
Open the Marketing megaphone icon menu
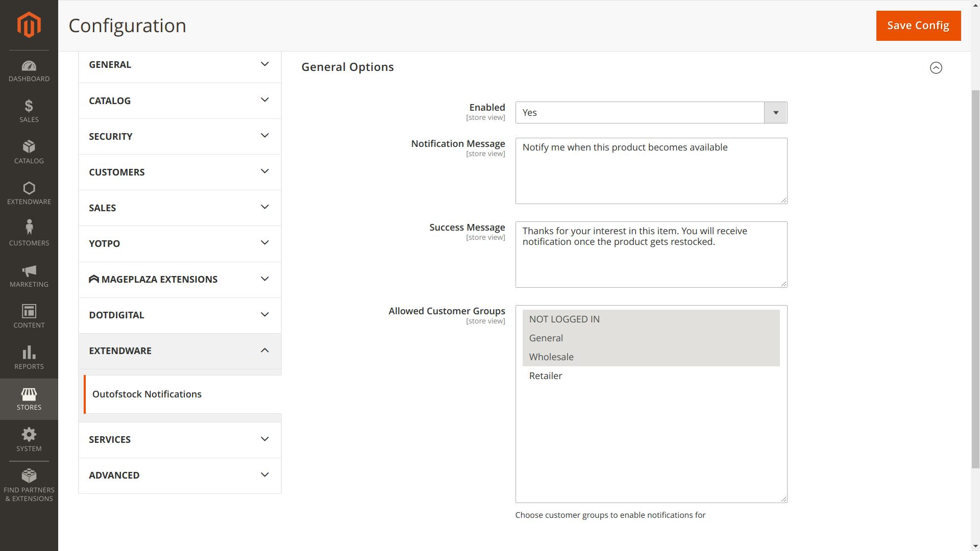[x=29, y=276]
